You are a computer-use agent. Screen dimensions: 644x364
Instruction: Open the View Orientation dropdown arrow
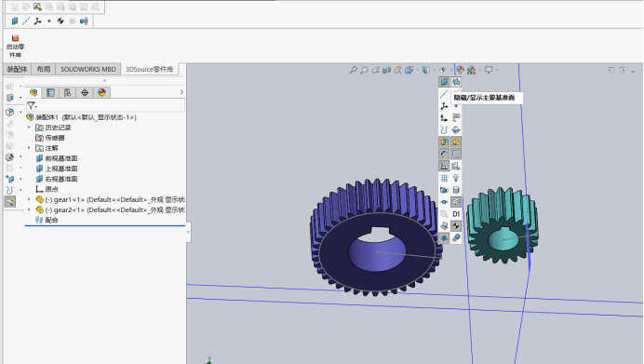(416, 70)
